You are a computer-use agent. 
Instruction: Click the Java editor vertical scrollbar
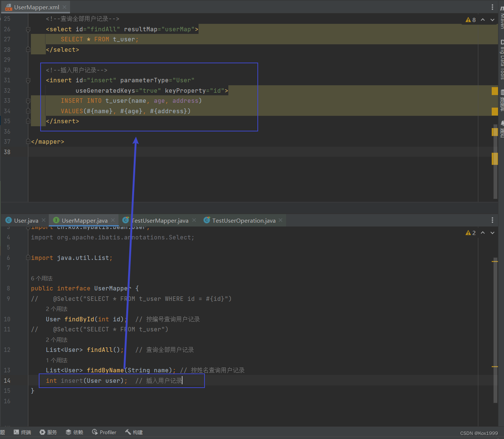(x=495, y=330)
